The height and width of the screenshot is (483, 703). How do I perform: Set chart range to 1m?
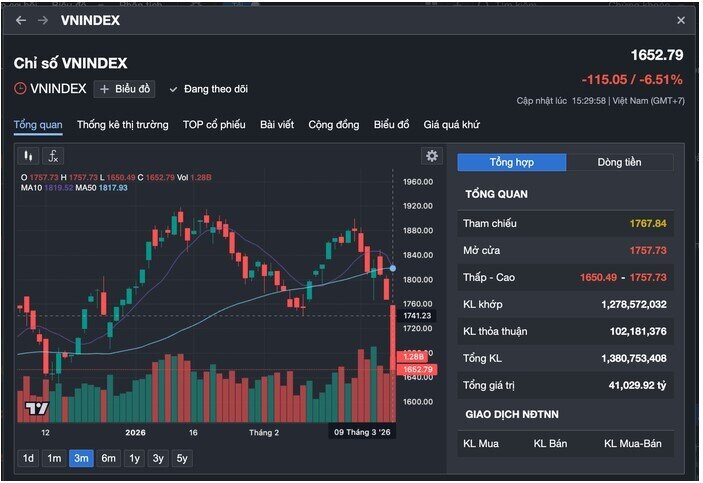tap(54, 458)
